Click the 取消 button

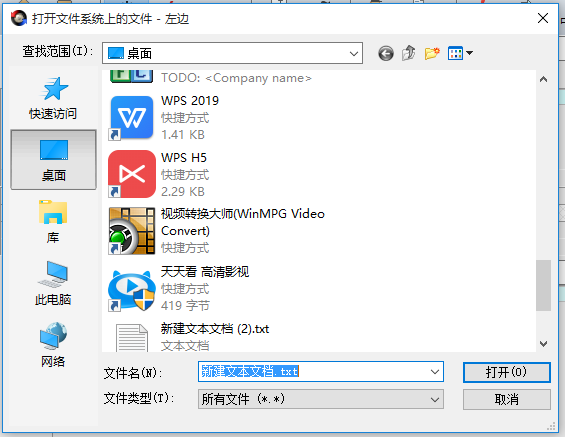507,399
